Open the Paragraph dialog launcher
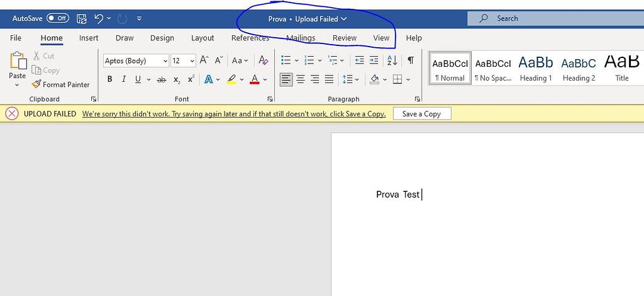This screenshot has width=644, height=296. point(418,99)
